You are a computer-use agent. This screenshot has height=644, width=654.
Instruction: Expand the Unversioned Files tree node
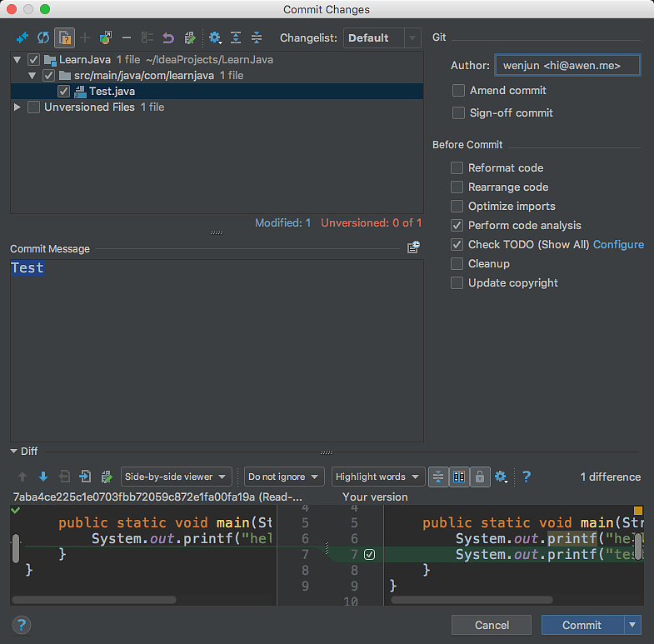(x=17, y=107)
